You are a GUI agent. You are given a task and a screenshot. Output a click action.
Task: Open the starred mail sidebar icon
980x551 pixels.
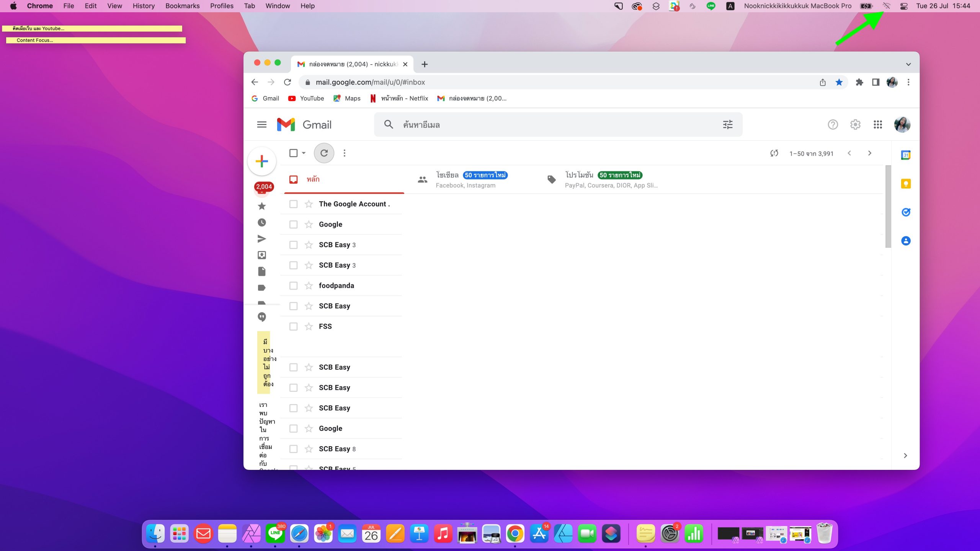(262, 206)
